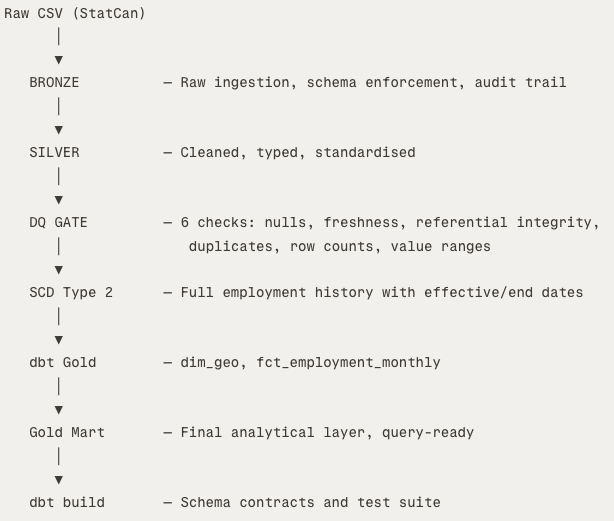Viewport: 614px width, 521px height.
Task: Select the DQ GATE stage label
Action: pos(58,222)
